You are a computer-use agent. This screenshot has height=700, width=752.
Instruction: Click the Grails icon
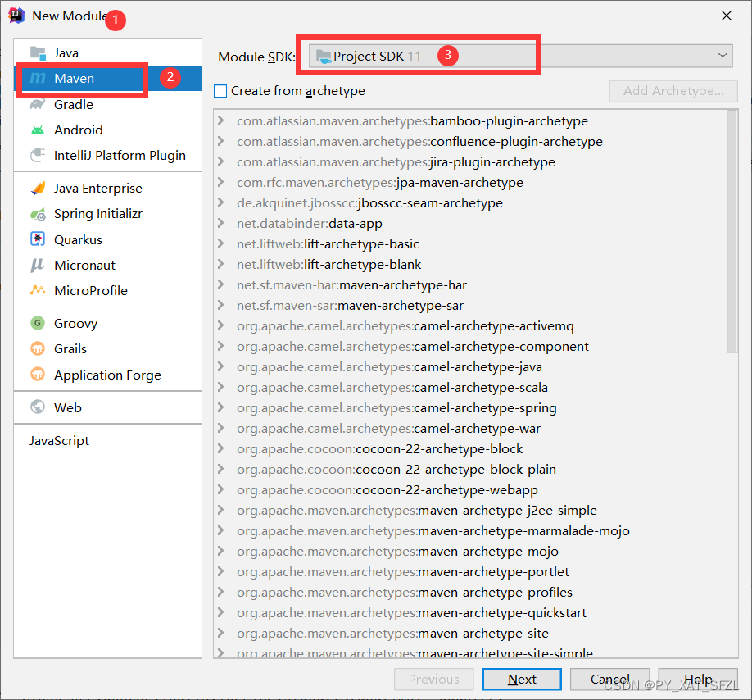pos(38,348)
